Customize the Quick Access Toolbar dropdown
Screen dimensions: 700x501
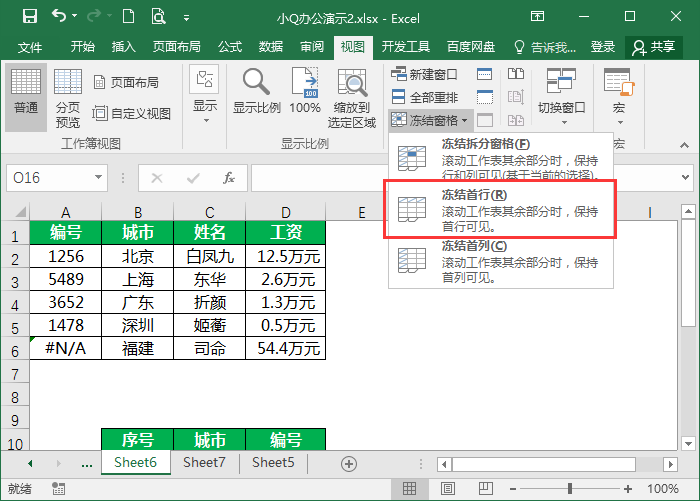(186, 18)
